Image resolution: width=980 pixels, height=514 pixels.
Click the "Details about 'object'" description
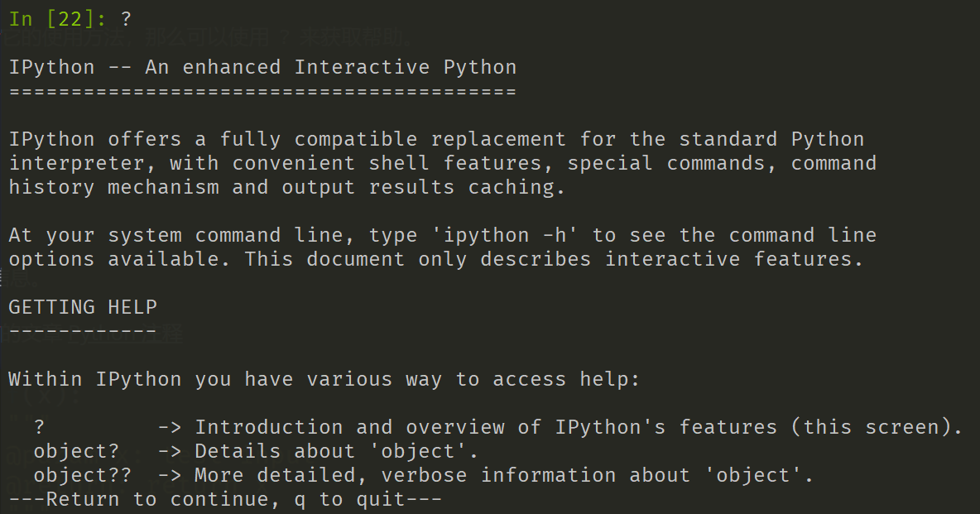point(336,451)
